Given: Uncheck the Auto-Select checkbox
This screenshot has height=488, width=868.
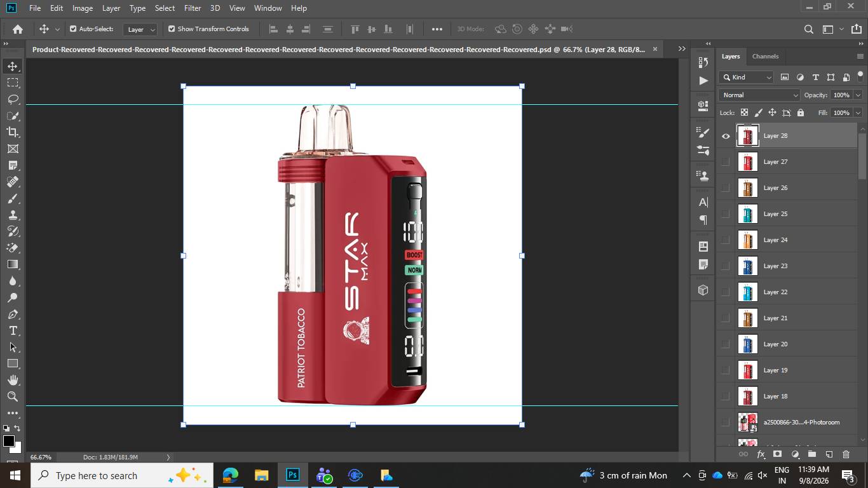Looking at the screenshot, I should (x=73, y=29).
